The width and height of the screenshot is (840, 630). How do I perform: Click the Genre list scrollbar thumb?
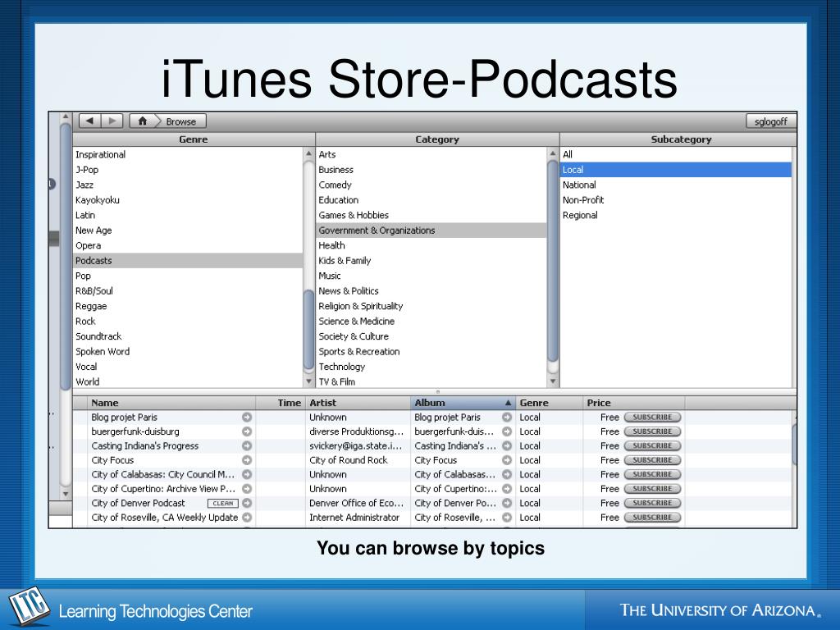click(x=308, y=330)
